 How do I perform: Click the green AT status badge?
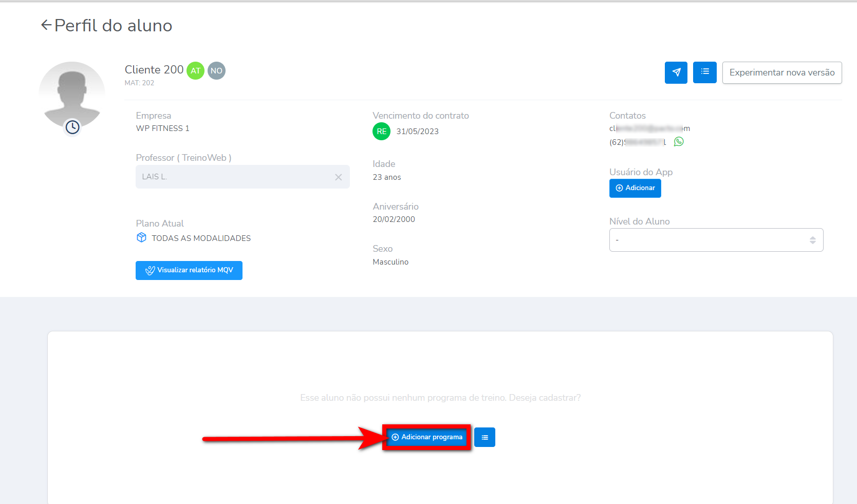tap(195, 71)
